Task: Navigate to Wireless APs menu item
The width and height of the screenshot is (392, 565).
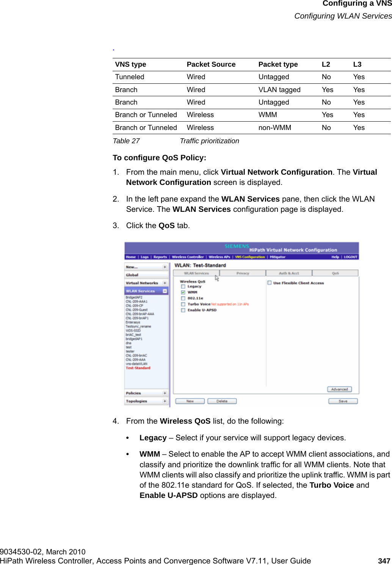Action: [x=219, y=257]
